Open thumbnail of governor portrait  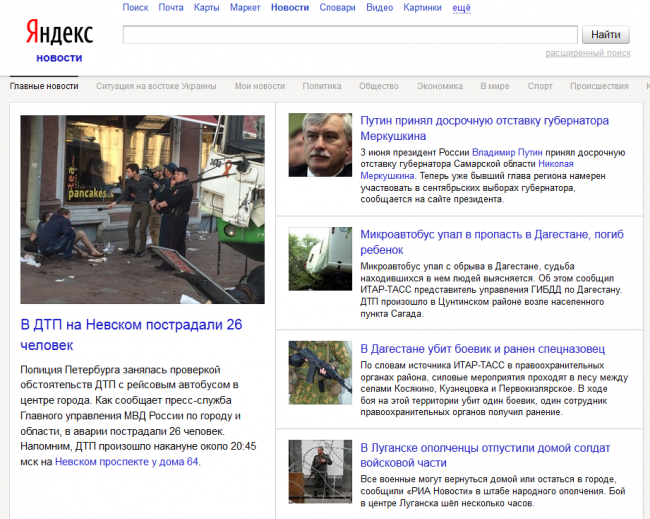pyautogui.click(x=320, y=145)
